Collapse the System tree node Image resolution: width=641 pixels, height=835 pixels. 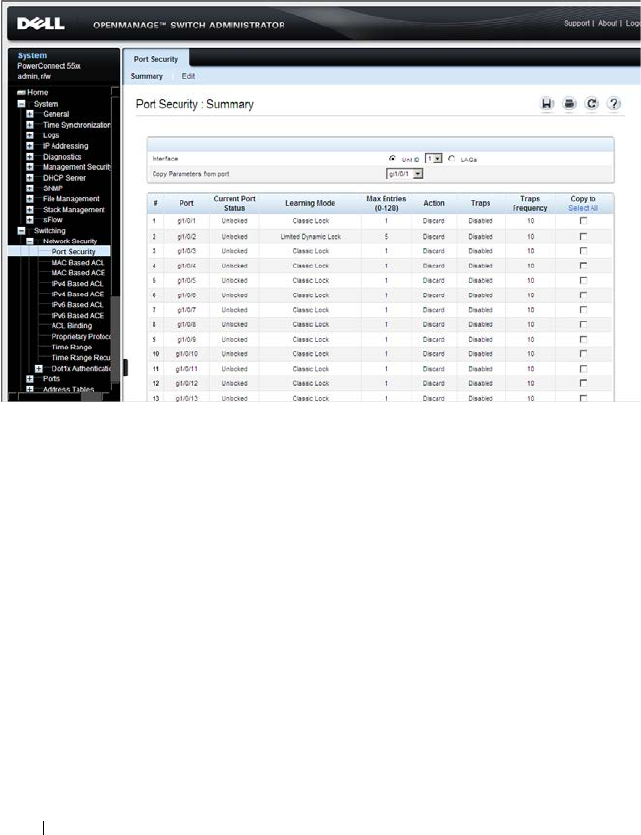coord(21,104)
